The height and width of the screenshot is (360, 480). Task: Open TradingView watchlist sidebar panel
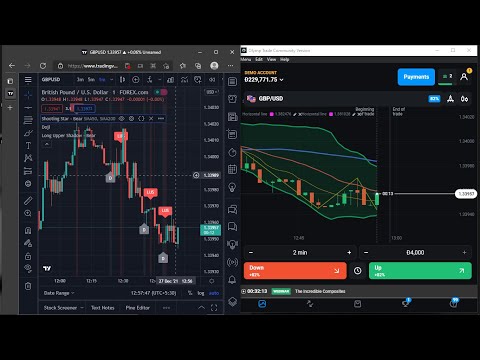(232, 81)
